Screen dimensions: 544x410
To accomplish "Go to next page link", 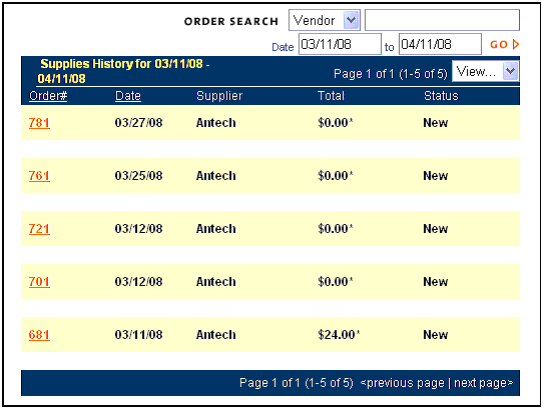I will pos(483,383).
